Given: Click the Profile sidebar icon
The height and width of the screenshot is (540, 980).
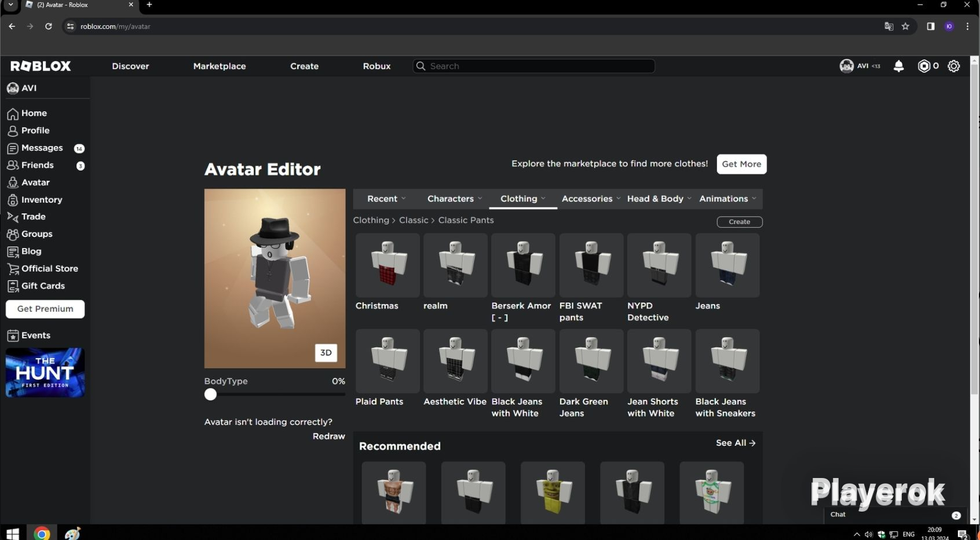Looking at the screenshot, I should (x=13, y=131).
